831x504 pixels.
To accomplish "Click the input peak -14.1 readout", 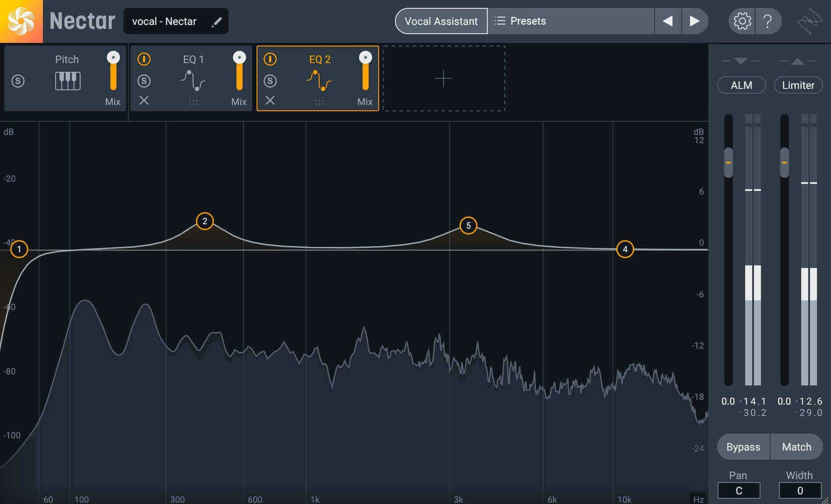I will tap(754, 401).
